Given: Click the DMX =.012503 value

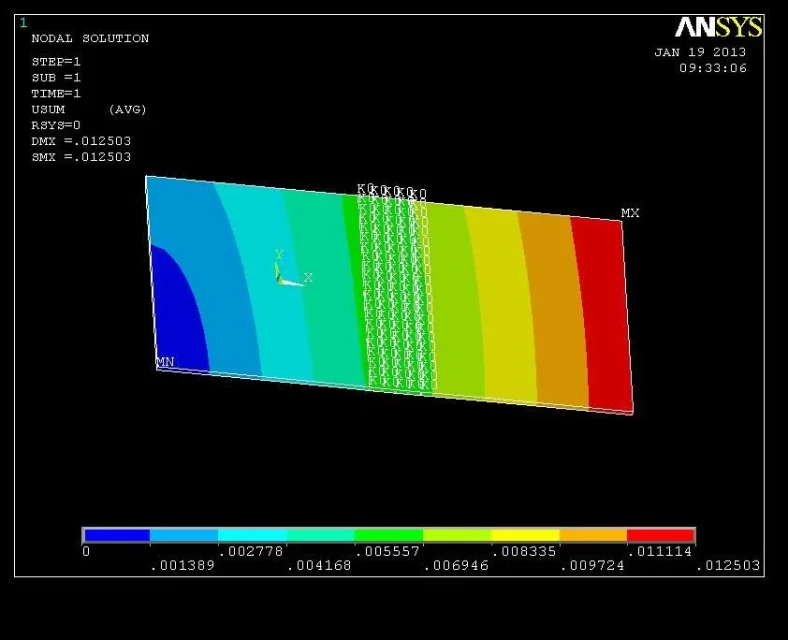Looking at the screenshot, I should tap(81, 141).
